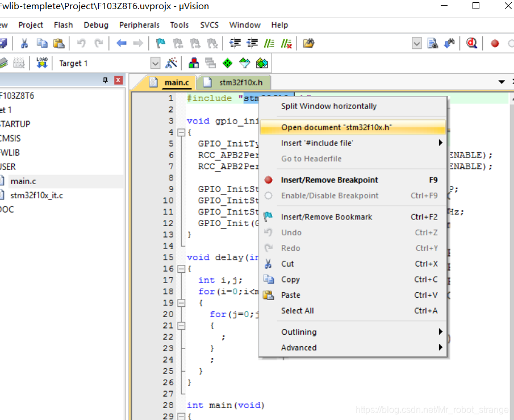Open the Find in Files icon
The image size is (514, 420).
[x=308, y=43]
